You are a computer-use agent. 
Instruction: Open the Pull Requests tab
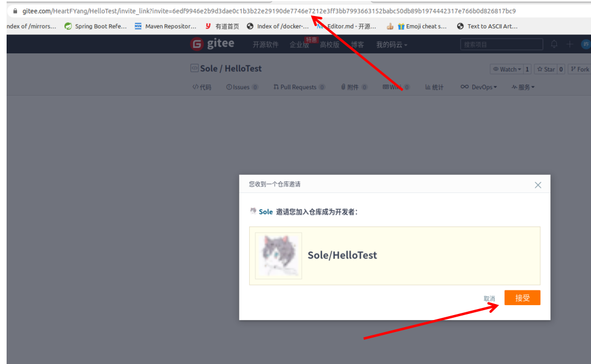(298, 86)
